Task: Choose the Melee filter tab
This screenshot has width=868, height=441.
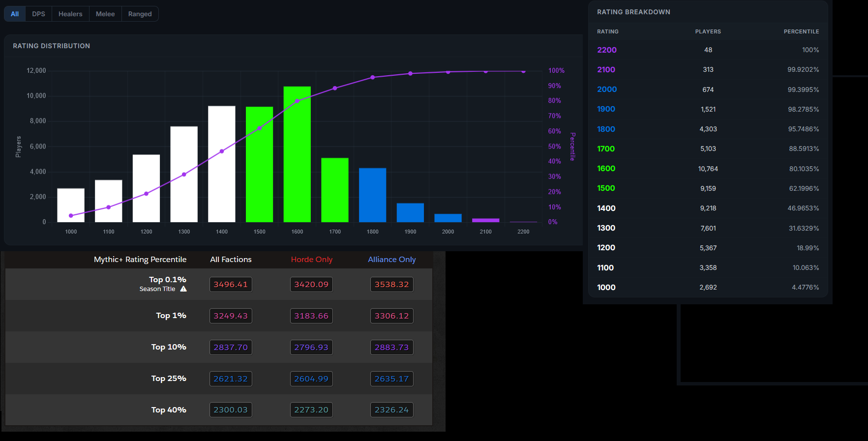Action: (x=105, y=14)
